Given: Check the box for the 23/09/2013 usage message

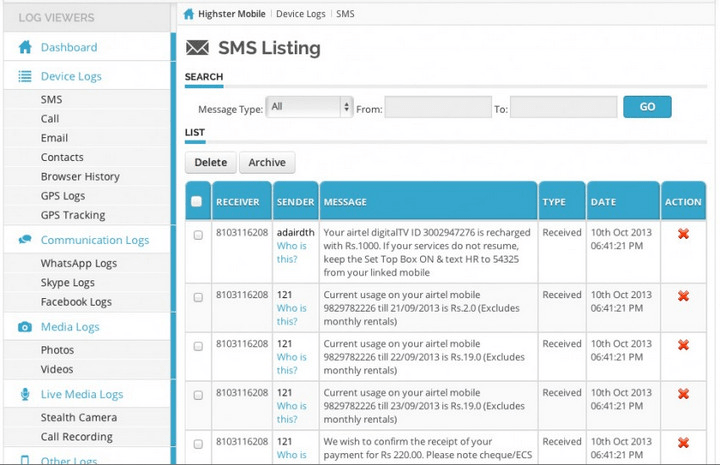Looking at the screenshot, I should (198, 395).
